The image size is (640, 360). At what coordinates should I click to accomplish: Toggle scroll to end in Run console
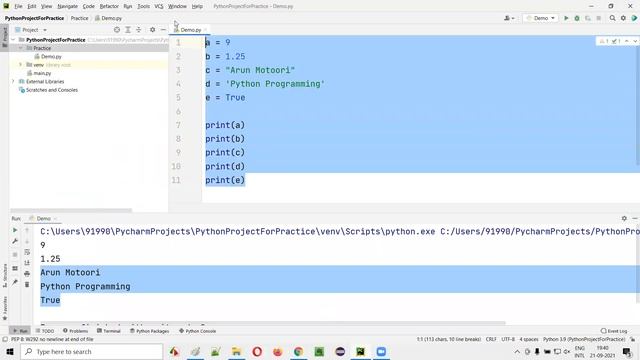[x=27, y=263]
